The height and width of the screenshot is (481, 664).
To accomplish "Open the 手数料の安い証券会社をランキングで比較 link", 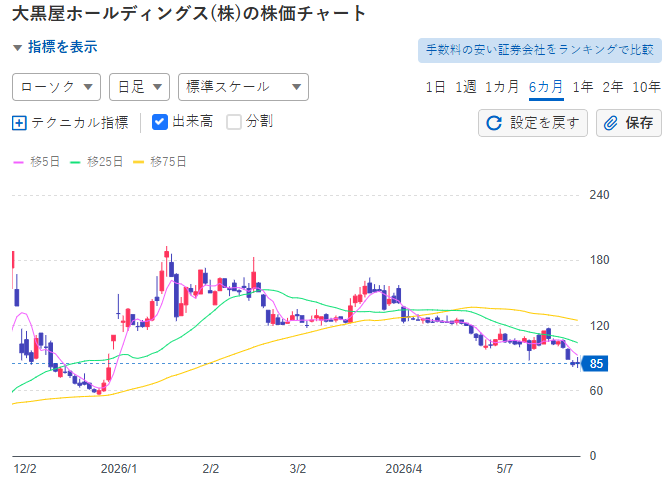I will click(x=540, y=50).
